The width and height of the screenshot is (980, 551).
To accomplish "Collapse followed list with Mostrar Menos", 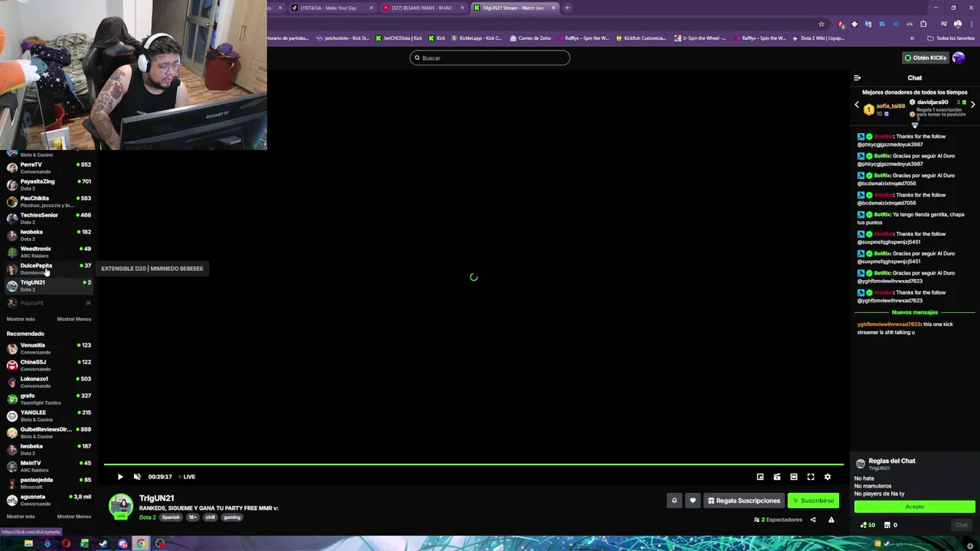I will tap(74, 319).
